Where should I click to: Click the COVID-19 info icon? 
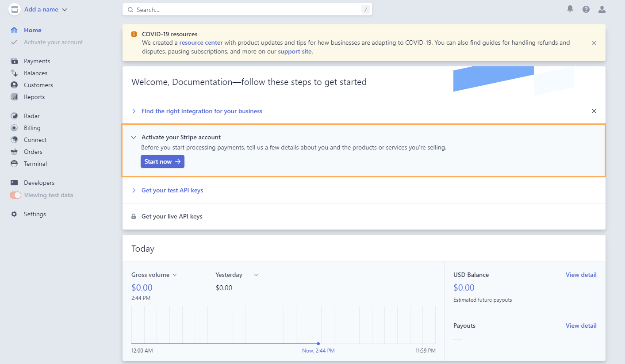134,34
